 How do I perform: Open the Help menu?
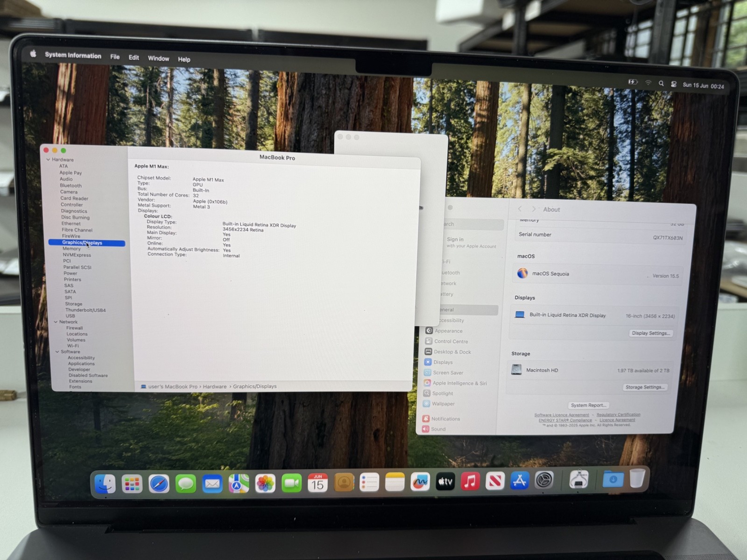point(184,59)
